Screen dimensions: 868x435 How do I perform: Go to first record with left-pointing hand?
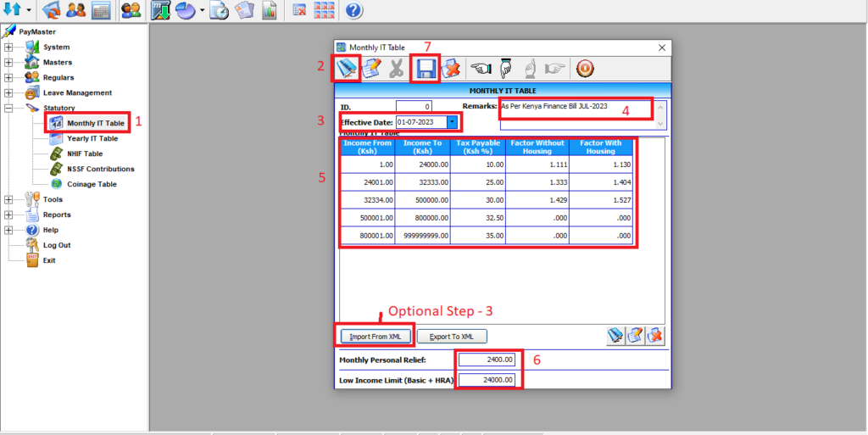click(x=481, y=69)
